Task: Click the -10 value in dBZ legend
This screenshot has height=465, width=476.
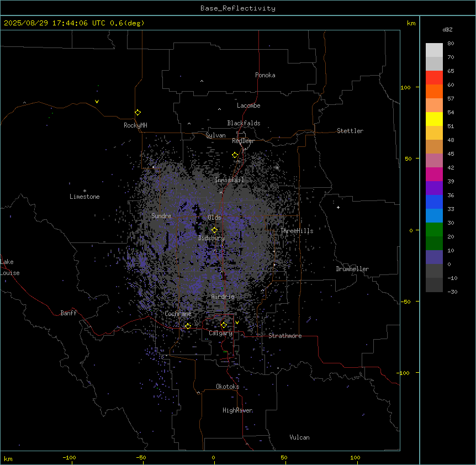Action: 452,278
